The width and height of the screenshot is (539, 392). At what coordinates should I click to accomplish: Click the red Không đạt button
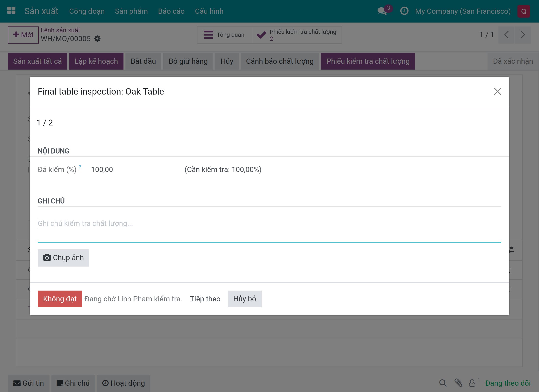tap(60, 299)
